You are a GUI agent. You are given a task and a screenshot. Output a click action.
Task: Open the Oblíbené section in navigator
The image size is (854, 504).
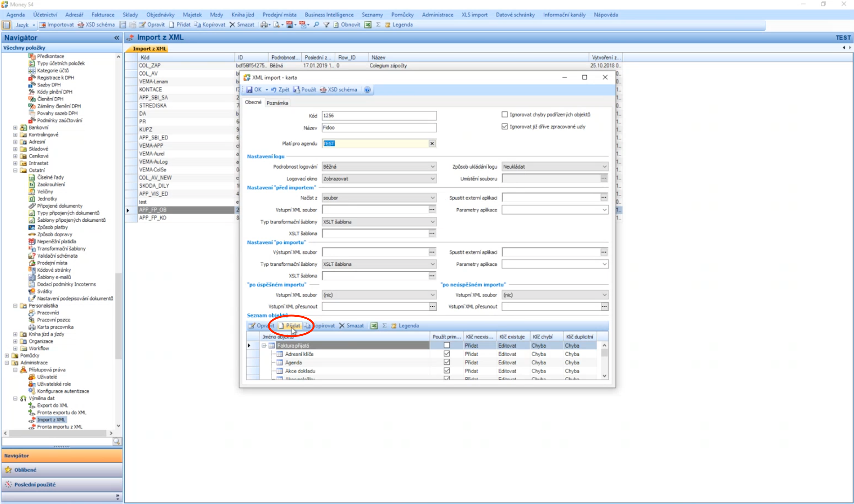pyautogui.click(x=62, y=470)
